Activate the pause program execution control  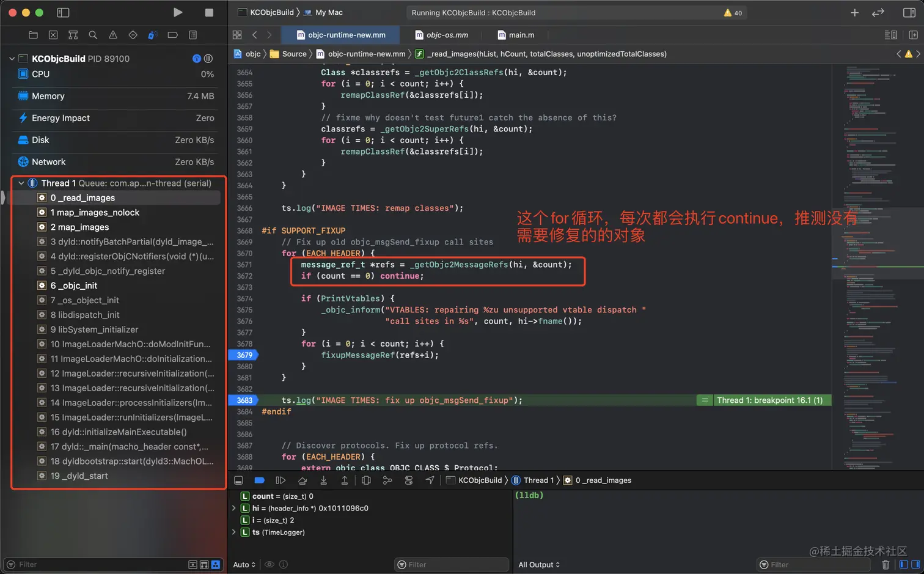[280, 480]
